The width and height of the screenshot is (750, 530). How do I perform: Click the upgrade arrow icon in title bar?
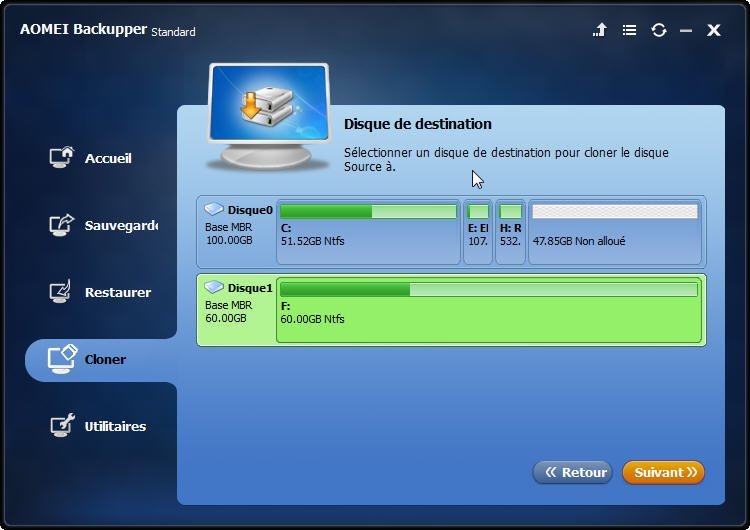pyautogui.click(x=600, y=30)
